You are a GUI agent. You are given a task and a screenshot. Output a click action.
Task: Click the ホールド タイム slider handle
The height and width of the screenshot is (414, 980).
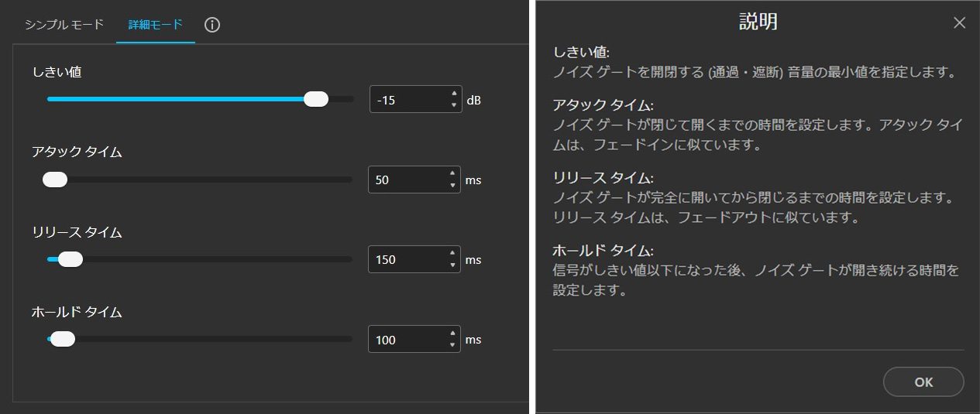(62, 339)
